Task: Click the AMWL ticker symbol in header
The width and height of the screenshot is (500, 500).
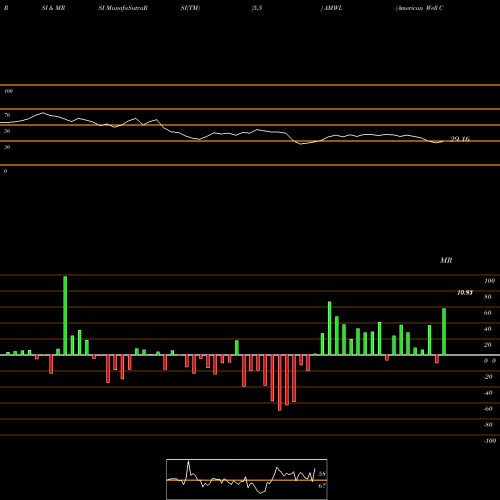Action: click(333, 8)
